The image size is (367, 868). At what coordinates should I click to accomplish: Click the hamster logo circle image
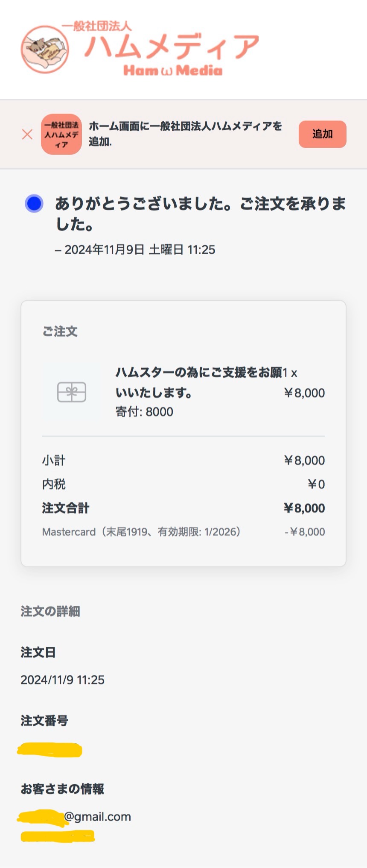(45, 49)
